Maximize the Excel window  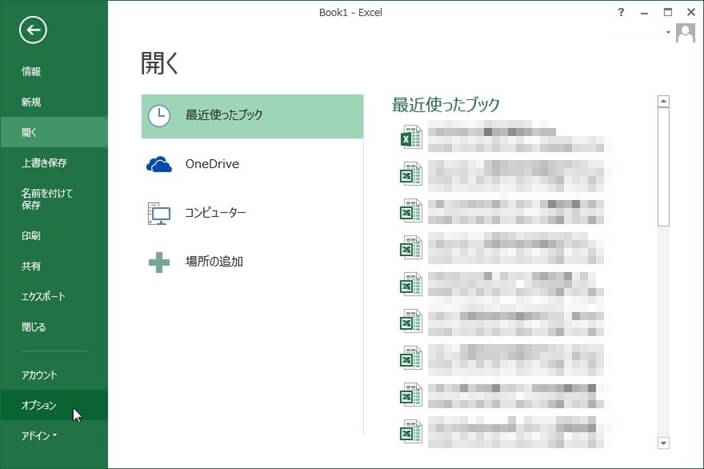[x=668, y=12]
